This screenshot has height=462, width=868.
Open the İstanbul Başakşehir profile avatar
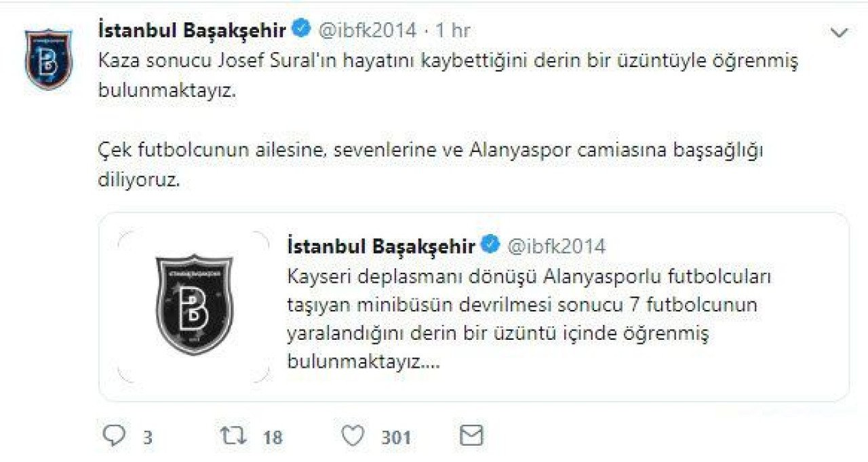click(49, 58)
